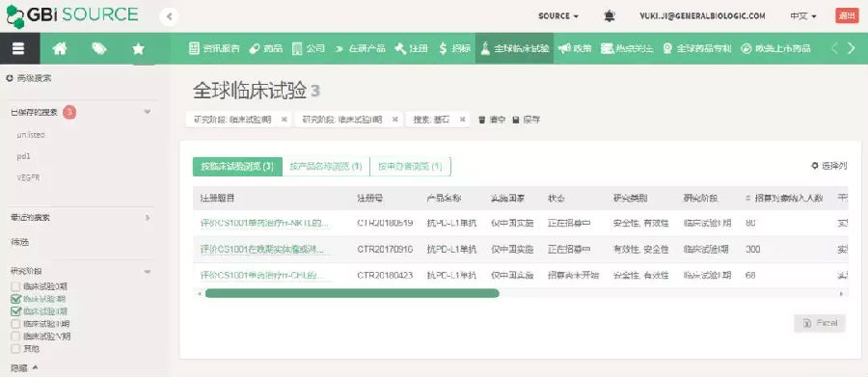Switch to the 按申办者浏览 (1) tab
This screenshot has height=377, width=868.
click(410, 166)
